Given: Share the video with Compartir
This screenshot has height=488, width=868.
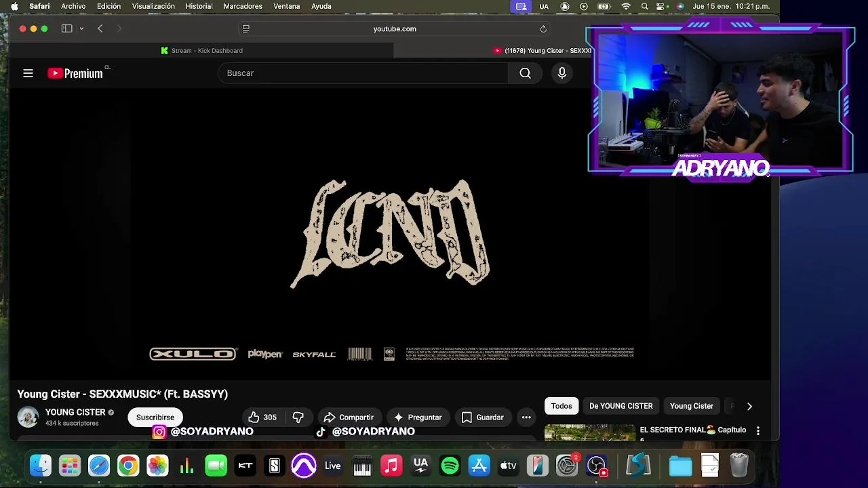Looking at the screenshot, I should (x=349, y=418).
